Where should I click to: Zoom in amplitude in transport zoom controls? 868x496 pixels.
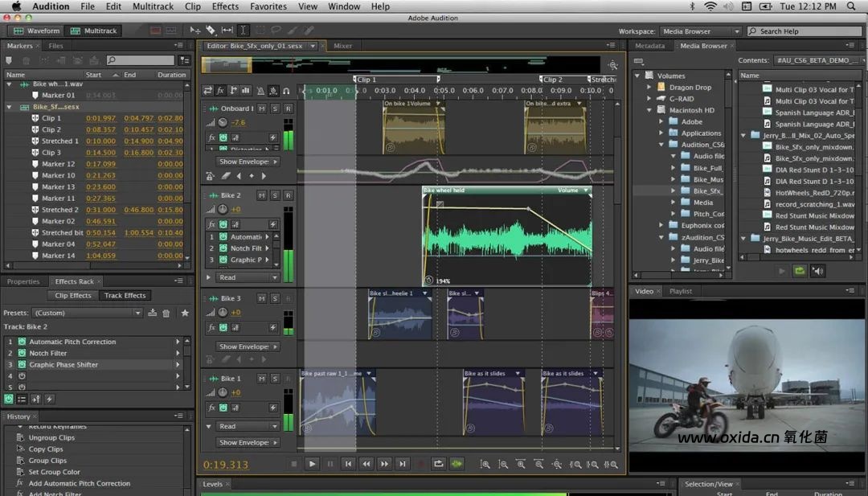[x=485, y=465]
